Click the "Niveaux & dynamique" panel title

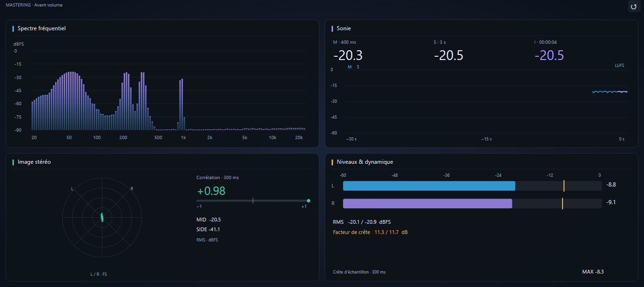tap(365, 162)
